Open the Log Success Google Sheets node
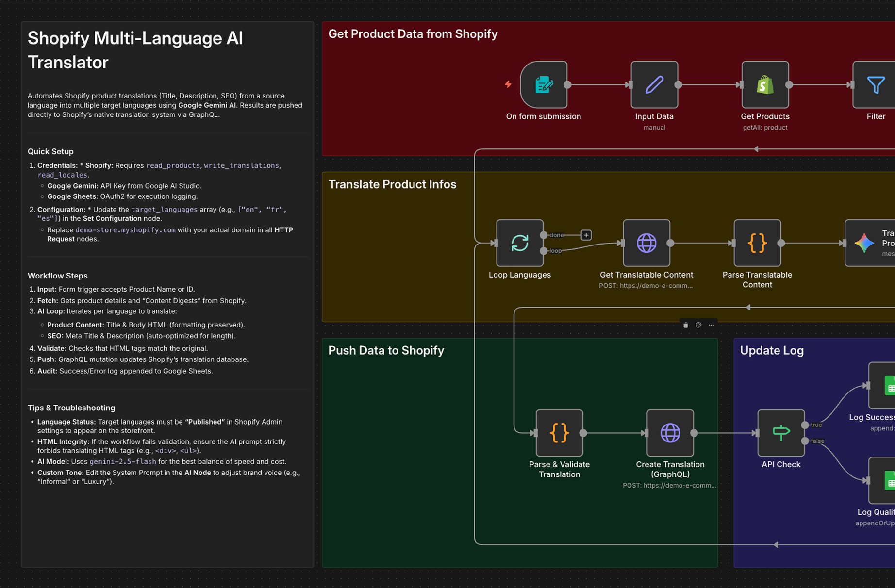This screenshot has width=895, height=588. click(883, 386)
